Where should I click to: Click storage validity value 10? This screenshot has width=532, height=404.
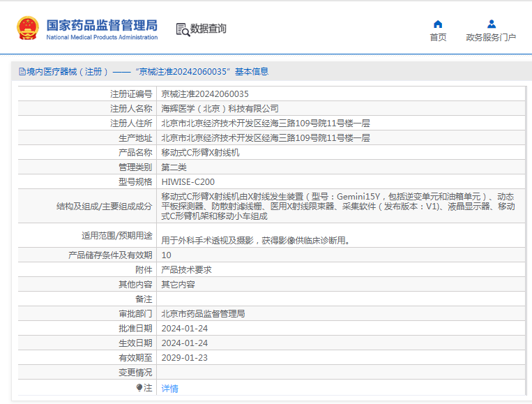click(x=166, y=255)
